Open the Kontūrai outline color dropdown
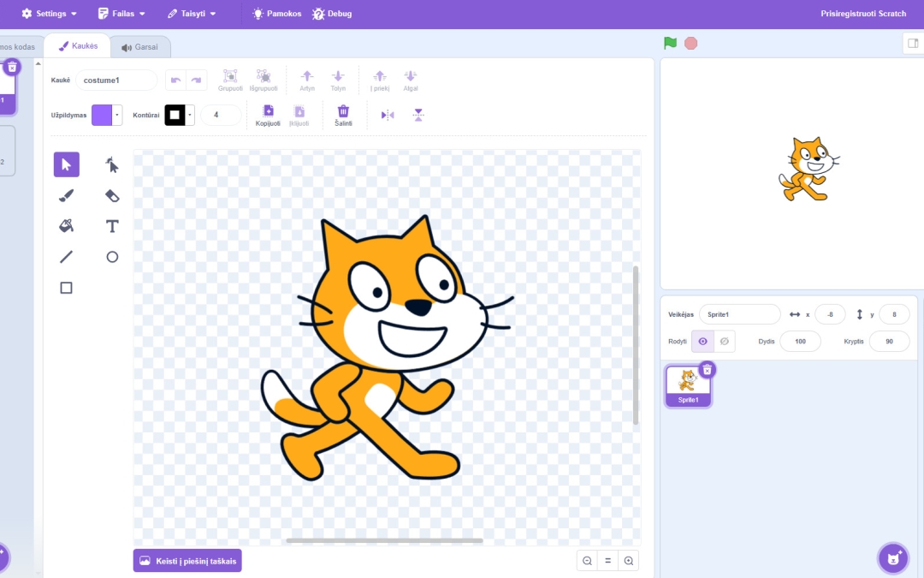Screen dimensions: 924x578 pos(190,115)
